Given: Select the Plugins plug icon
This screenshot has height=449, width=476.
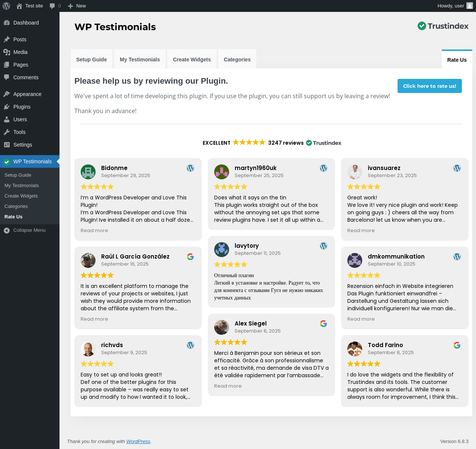Looking at the screenshot, I should [x=7, y=107].
